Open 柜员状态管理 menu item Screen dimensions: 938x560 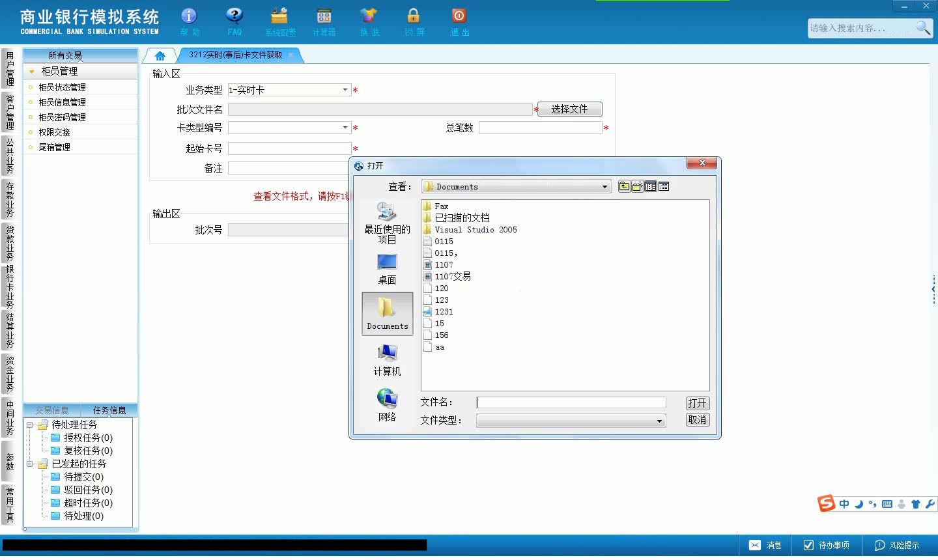pyautogui.click(x=62, y=87)
